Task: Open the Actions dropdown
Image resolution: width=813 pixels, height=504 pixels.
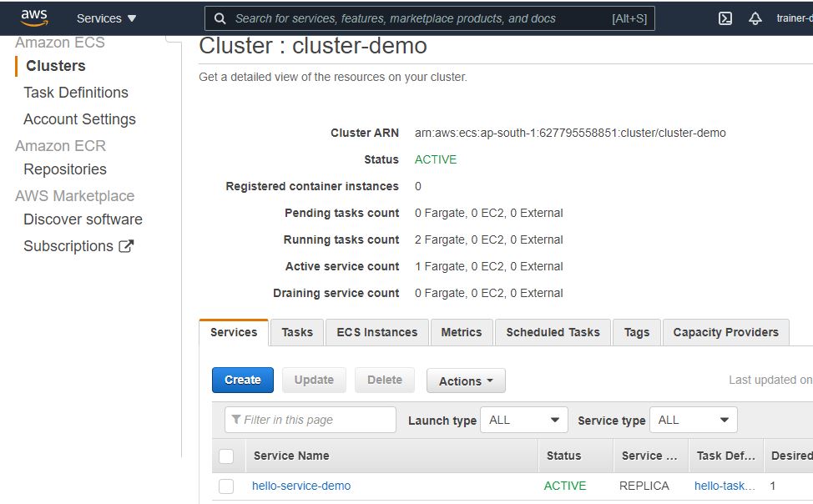Action: (x=466, y=381)
